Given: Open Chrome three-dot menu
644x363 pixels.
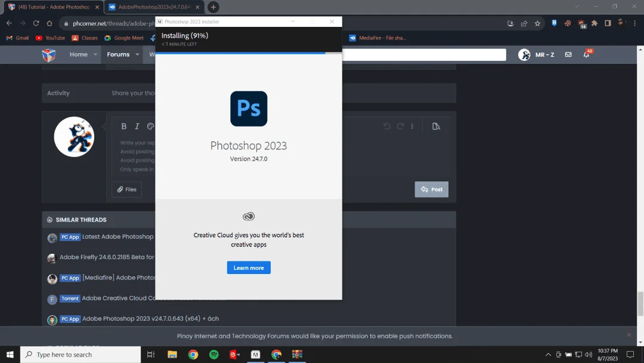Looking at the screenshot, I should point(634,23).
